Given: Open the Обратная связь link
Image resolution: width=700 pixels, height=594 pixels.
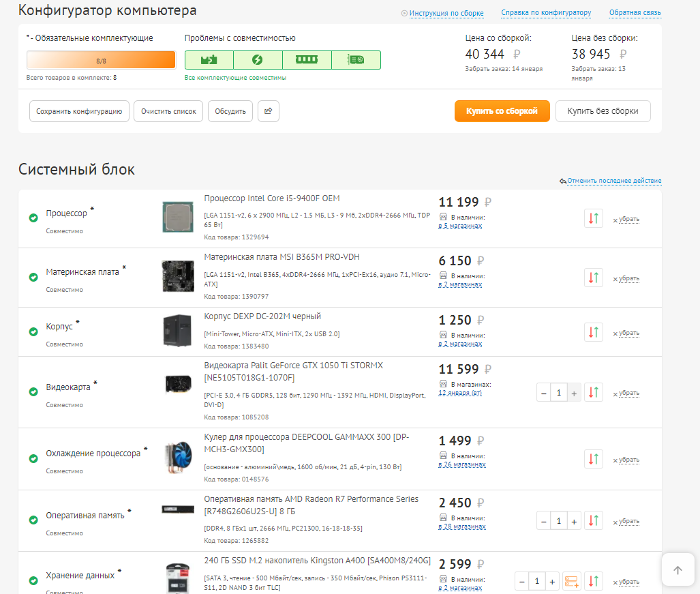Looking at the screenshot, I should coord(635,12).
